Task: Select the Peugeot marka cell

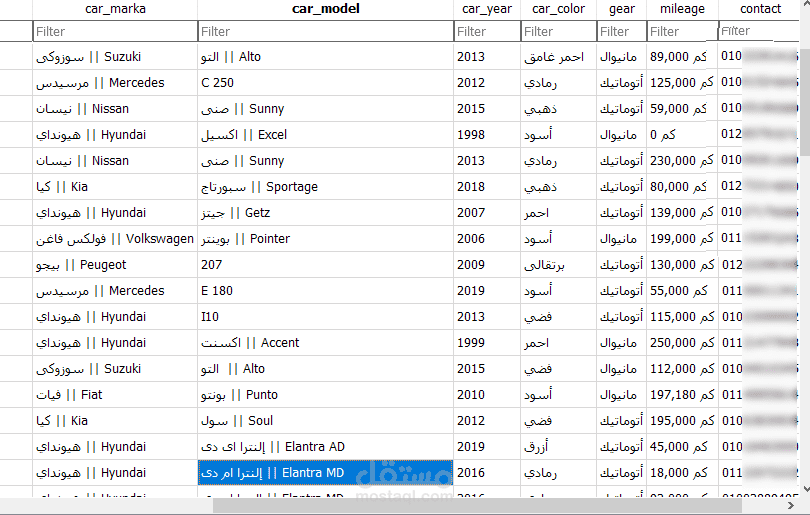Action: (115, 265)
